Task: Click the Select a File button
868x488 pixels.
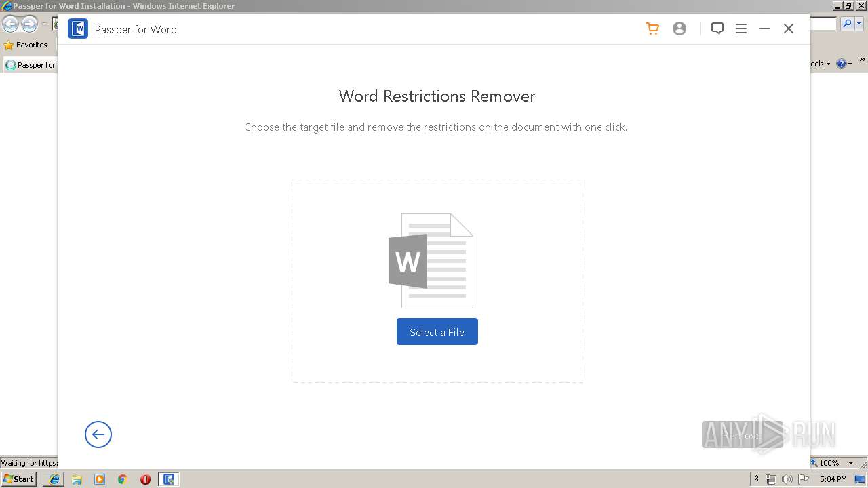Action: 437,331
